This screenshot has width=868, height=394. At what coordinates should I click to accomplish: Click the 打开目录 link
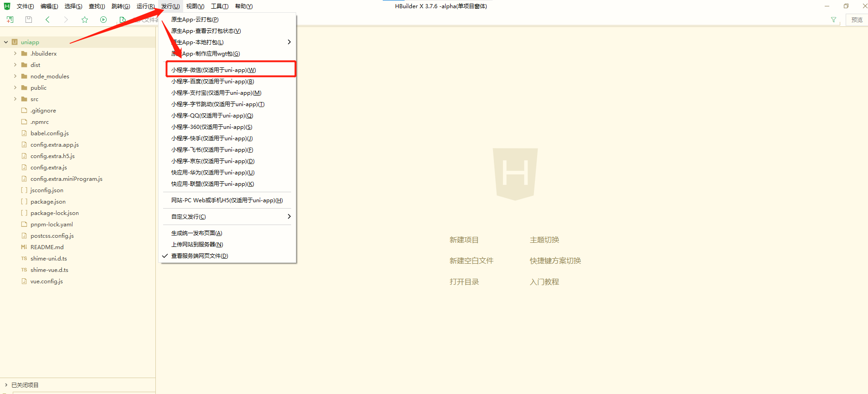click(464, 281)
